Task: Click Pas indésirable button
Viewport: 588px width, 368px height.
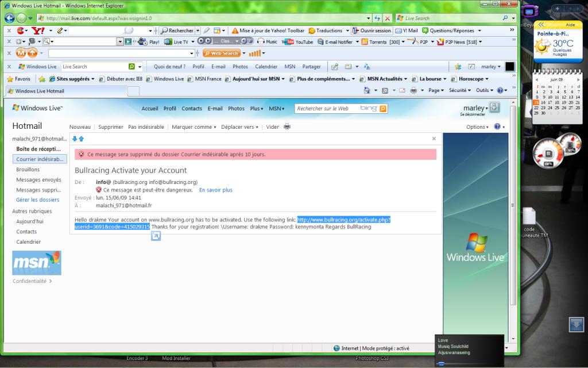Action: click(x=146, y=127)
